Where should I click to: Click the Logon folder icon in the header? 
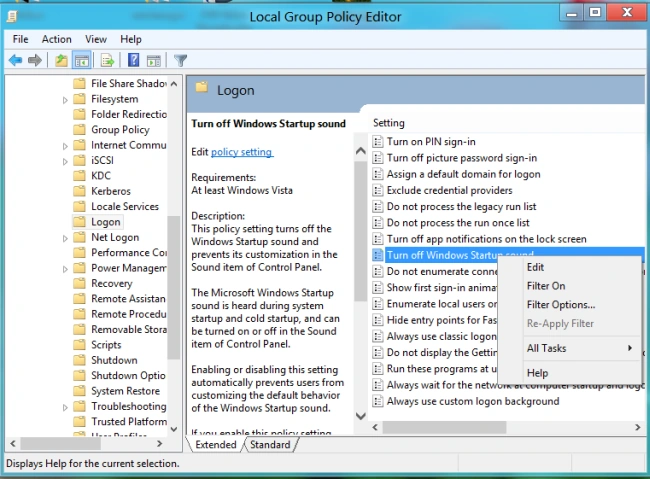(x=202, y=87)
